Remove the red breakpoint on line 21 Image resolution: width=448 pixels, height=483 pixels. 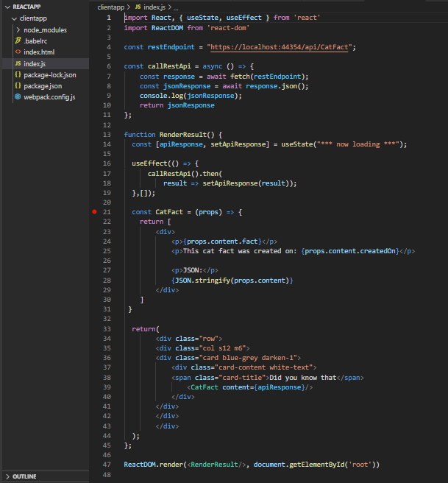95,212
